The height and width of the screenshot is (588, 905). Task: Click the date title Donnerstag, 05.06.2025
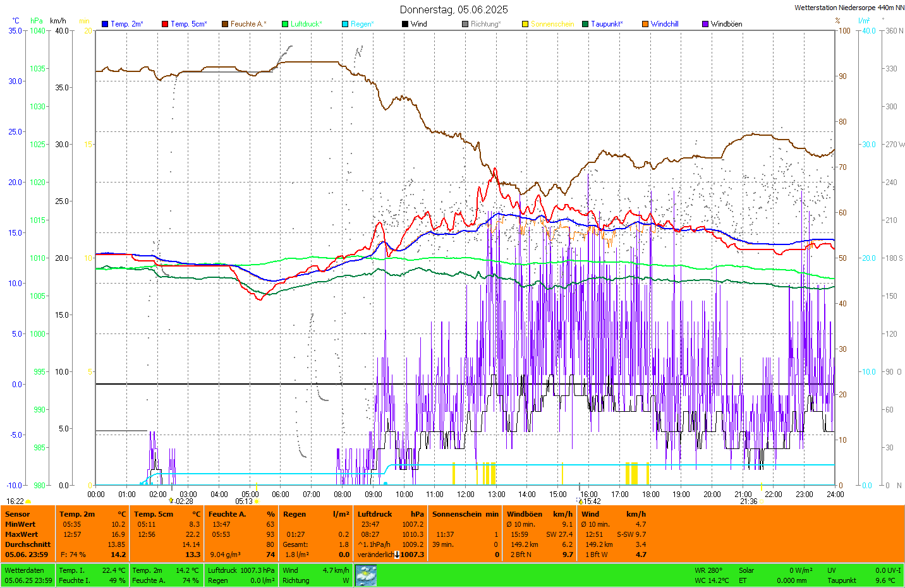pos(453,9)
